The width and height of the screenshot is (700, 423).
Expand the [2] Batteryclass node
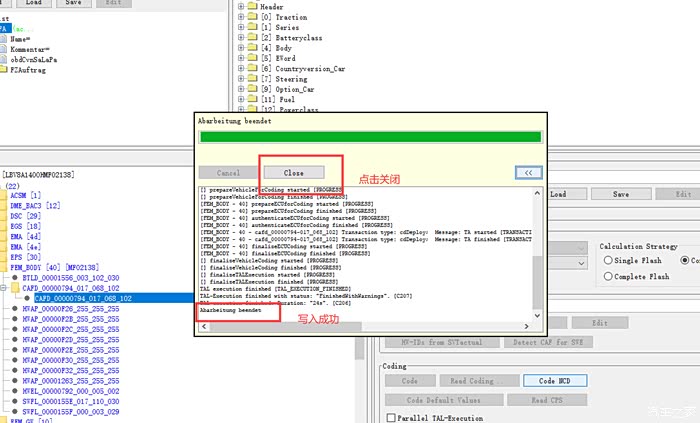[x=241, y=37]
